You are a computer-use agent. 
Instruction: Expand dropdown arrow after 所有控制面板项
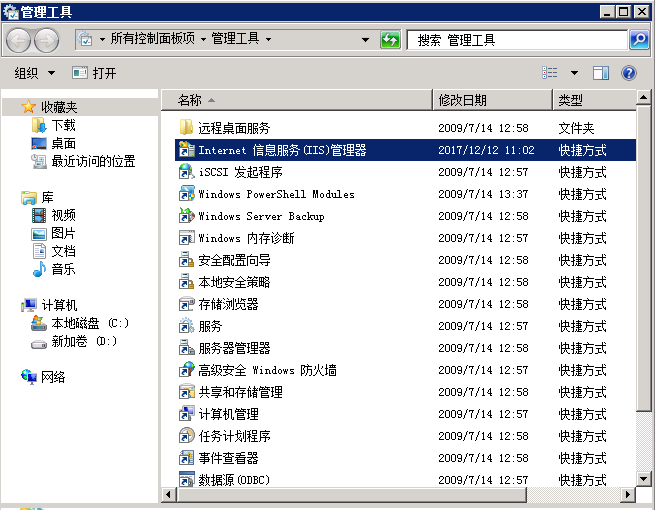tap(203, 40)
